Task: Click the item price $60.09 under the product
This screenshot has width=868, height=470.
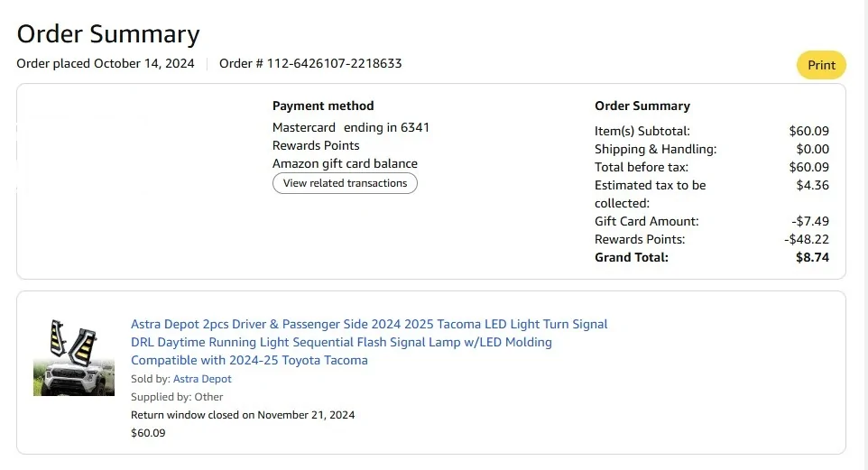Action: coord(148,433)
